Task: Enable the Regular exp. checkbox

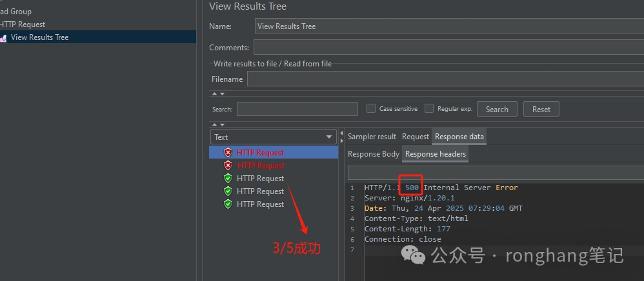Action: point(429,109)
